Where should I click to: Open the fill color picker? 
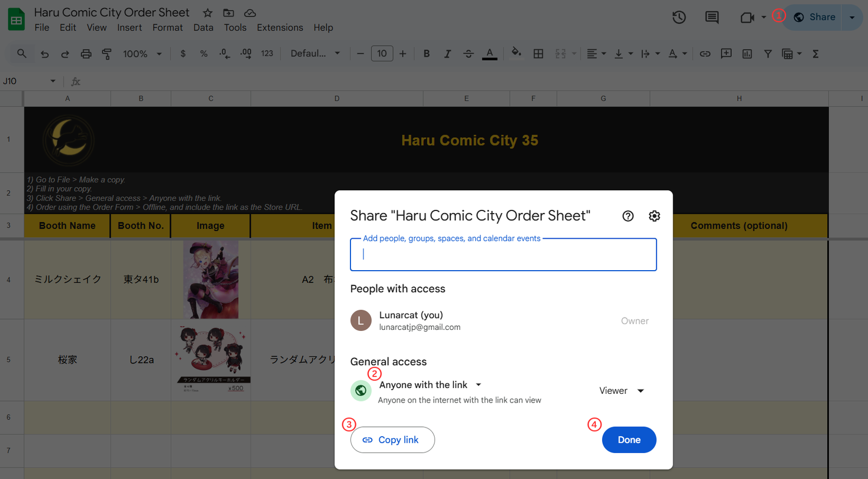pos(516,53)
